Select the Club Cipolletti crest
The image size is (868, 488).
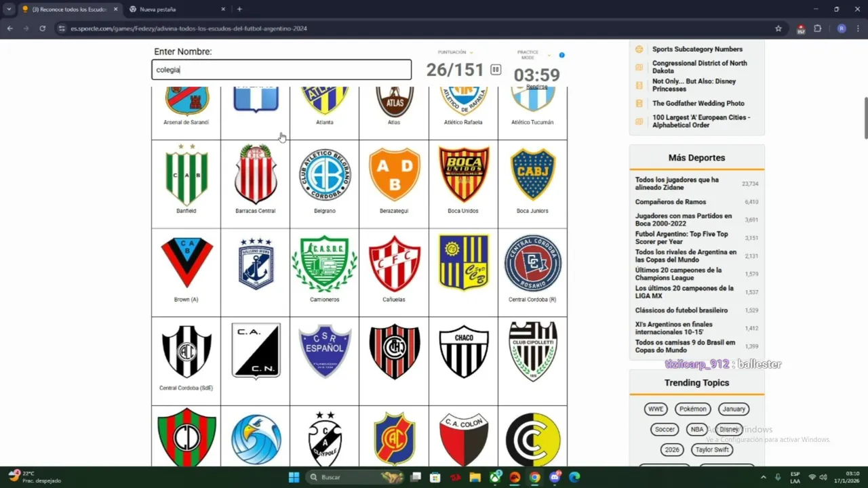[532, 351]
